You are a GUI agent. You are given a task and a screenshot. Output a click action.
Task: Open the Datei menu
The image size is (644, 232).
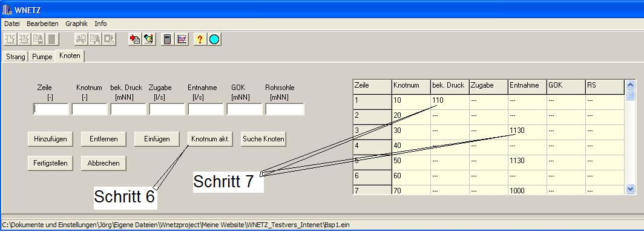coord(12,24)
